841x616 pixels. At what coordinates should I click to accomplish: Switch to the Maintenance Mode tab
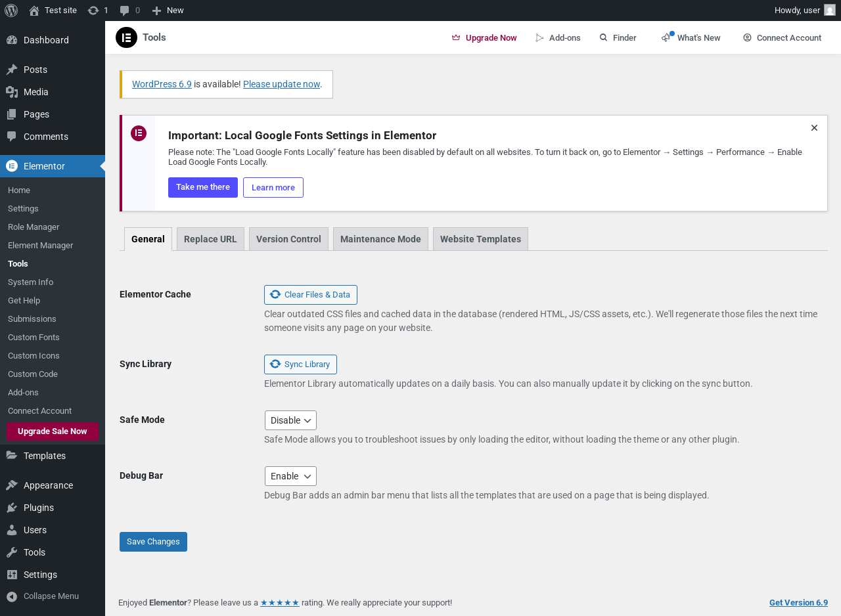click(x=380, y=239)
